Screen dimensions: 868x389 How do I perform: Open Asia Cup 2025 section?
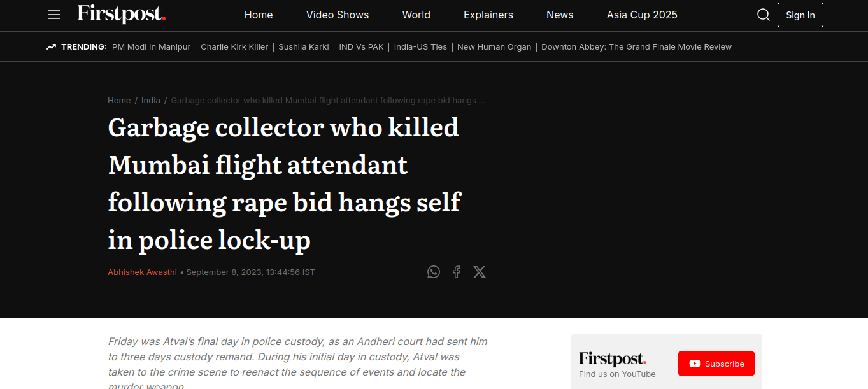coord(642,15)
